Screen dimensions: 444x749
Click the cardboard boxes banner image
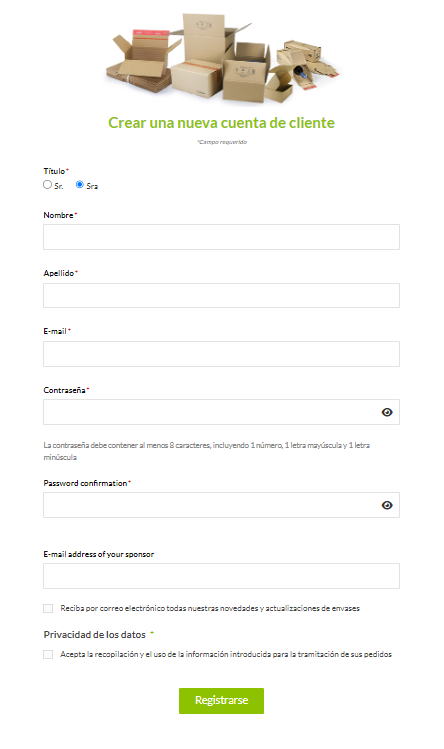pyautogui.click(x=222, y=57)
